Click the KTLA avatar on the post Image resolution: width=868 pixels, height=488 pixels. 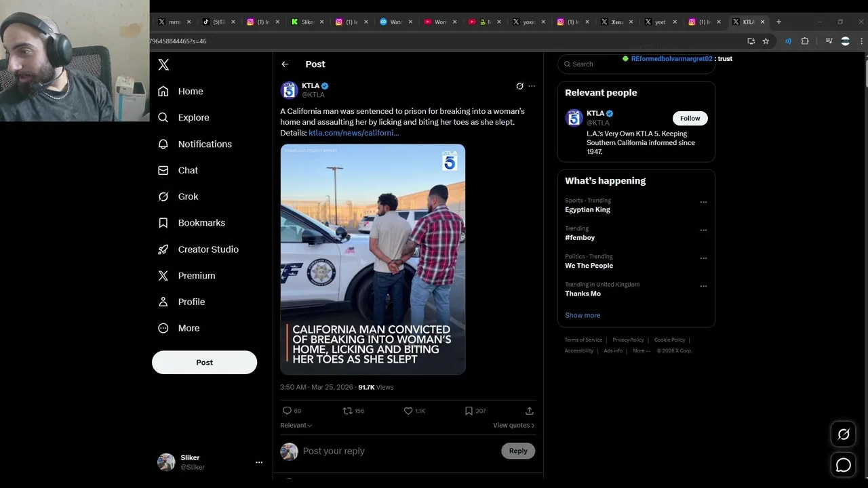290,90
